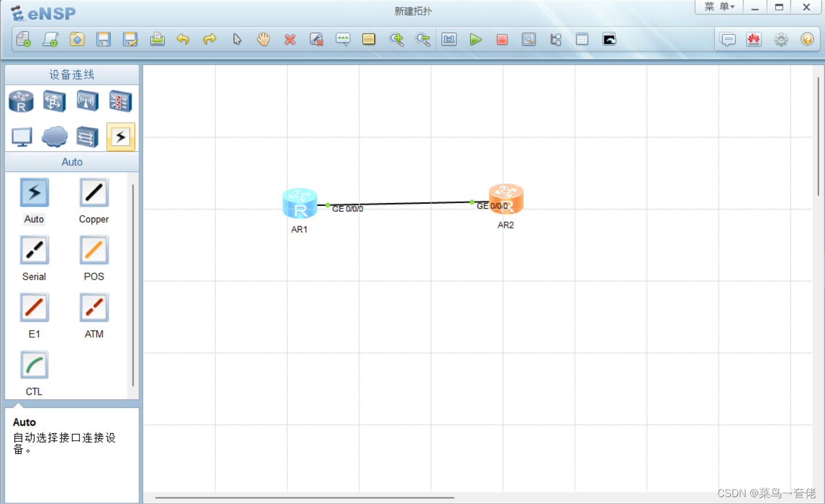This screenshot has width=825, height=504.
Task: Select the PC terminal device category
Action: click(x=22, y=137)
